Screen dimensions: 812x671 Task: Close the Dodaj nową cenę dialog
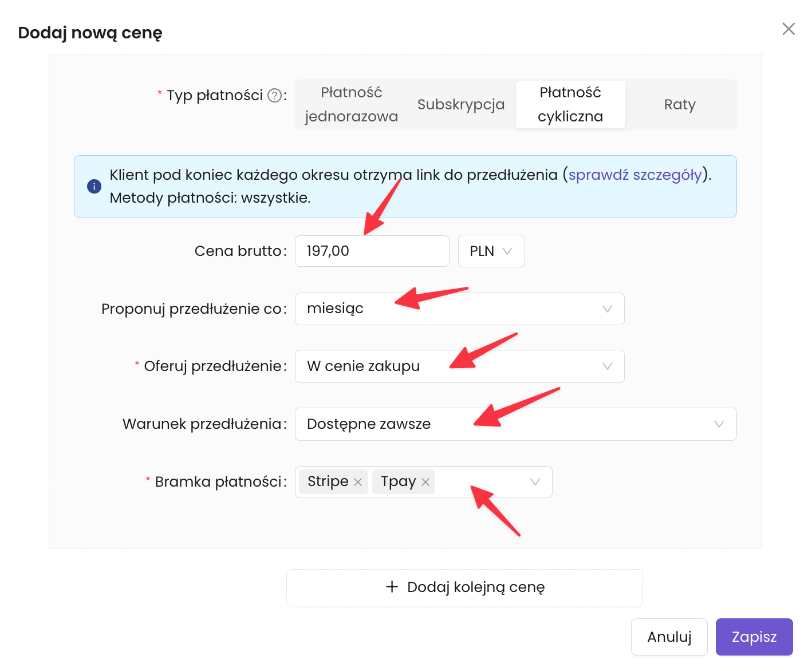pos(789,29)
